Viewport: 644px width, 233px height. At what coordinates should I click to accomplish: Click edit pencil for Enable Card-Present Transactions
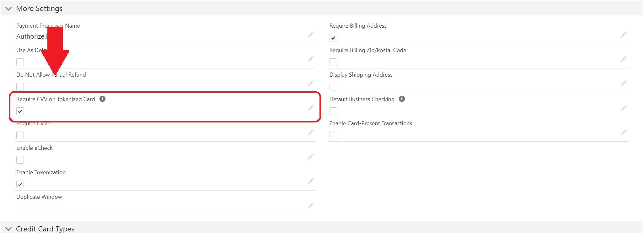click(624, 133)
